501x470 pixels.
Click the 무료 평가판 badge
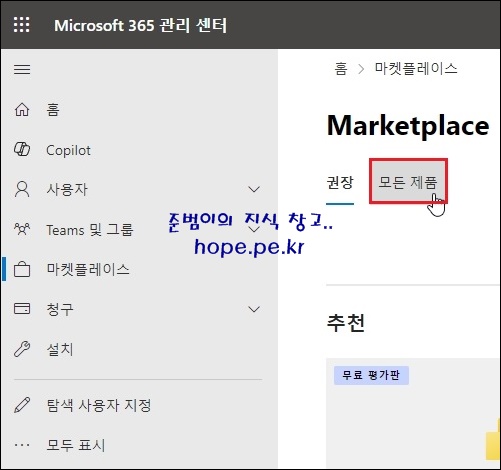coord(371,375)
